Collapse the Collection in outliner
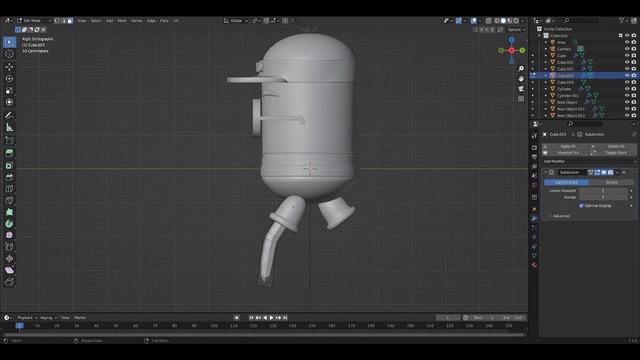640x360 pixels. click(539, 36)
